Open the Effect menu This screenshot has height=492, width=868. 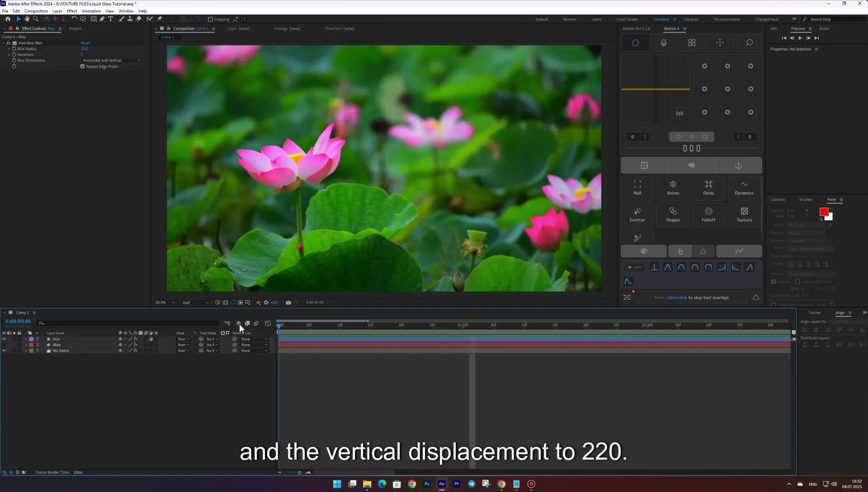pyautogui.click(x=72, y=11)
